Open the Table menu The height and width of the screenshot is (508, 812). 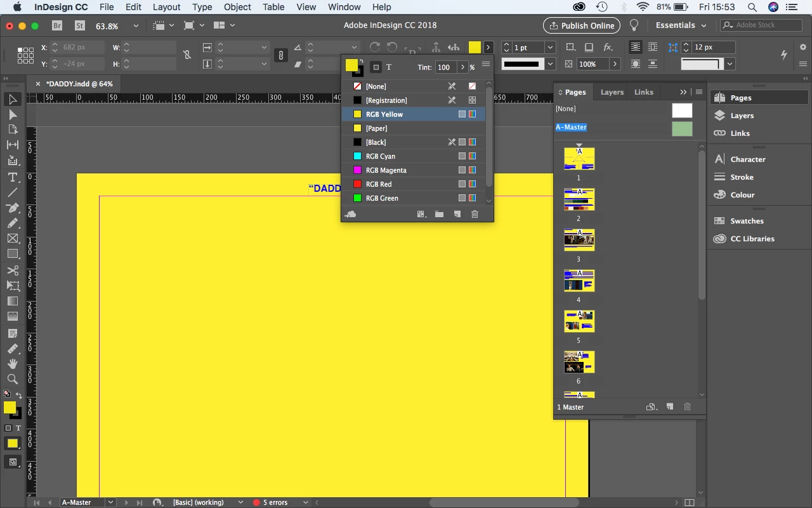tap(273, 7)
